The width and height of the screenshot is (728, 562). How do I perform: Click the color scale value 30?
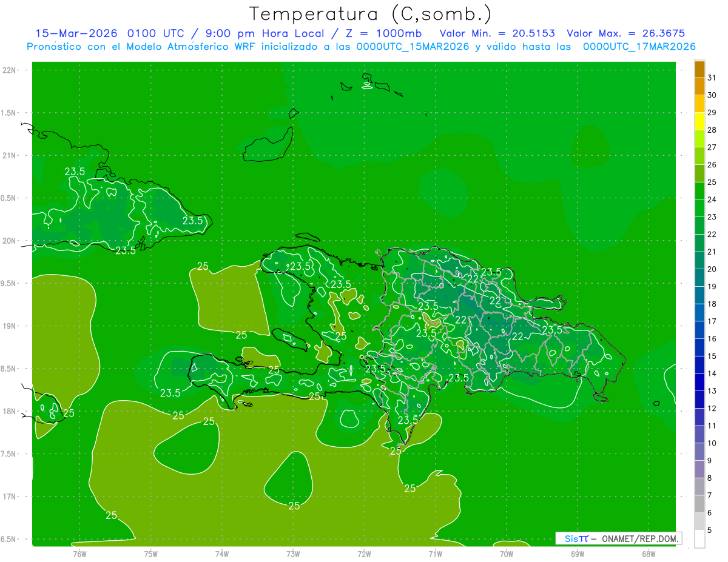coord(712,95)
